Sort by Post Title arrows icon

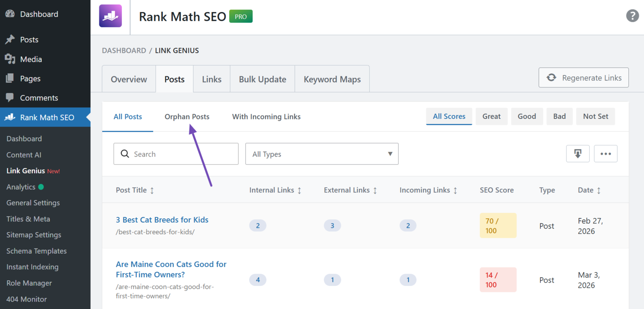click(152, 190)
